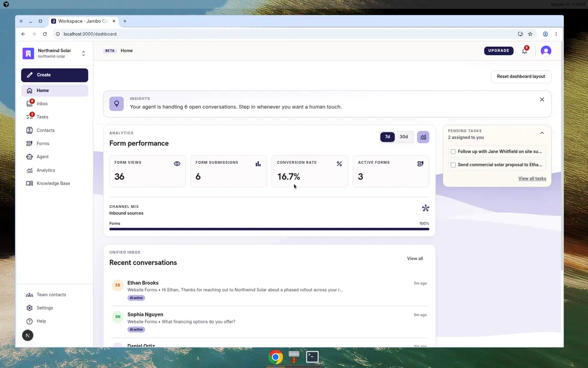Viewport: 588px width, 368px height.
Task: Click the BETA badge in header
Action: pyautogui.click(x=110, y=51)
